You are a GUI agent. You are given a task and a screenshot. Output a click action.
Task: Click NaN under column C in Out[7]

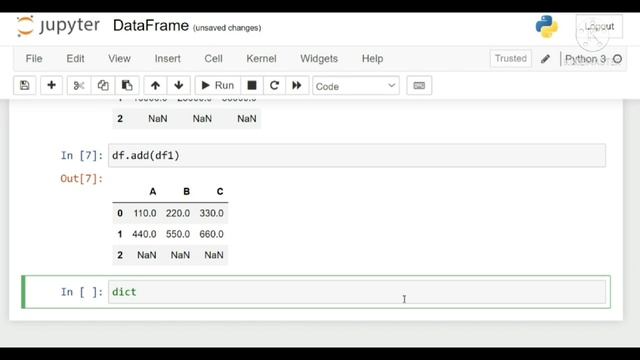[214, 255]
